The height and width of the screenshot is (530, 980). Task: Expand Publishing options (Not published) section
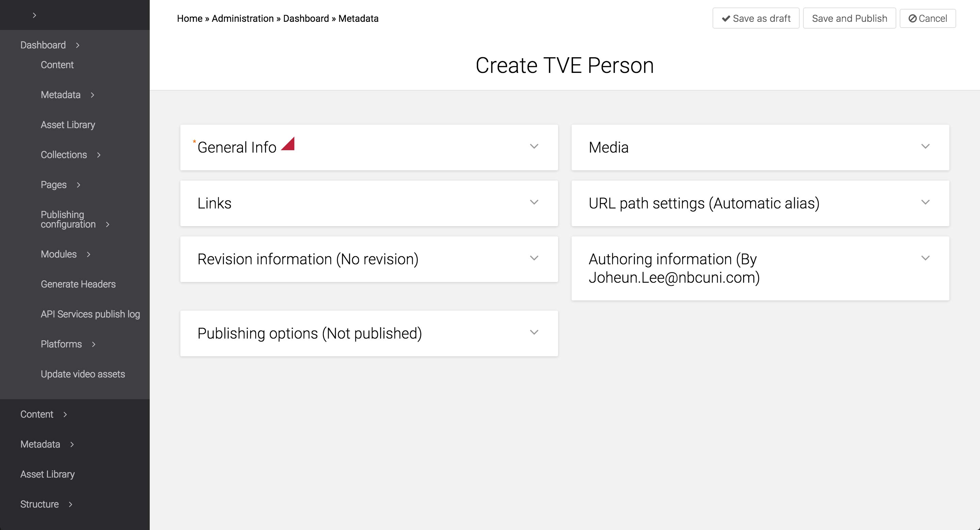coord(534,333)
